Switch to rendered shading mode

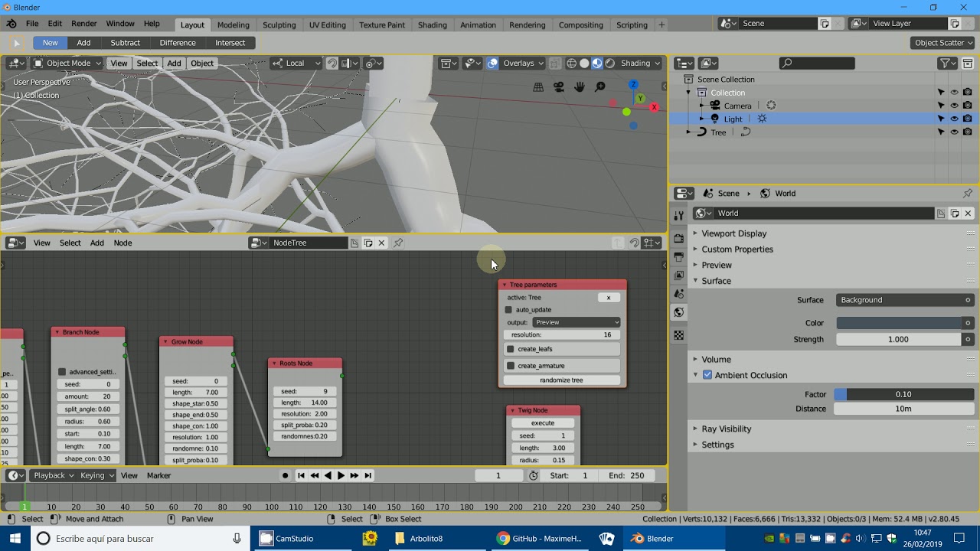(610, 63)
